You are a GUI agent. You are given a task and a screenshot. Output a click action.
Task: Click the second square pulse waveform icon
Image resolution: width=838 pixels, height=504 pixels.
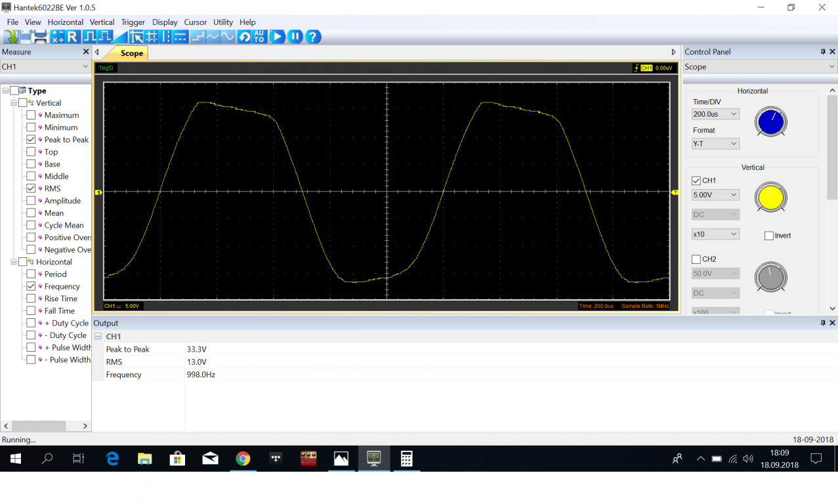[x=105, y=37]
